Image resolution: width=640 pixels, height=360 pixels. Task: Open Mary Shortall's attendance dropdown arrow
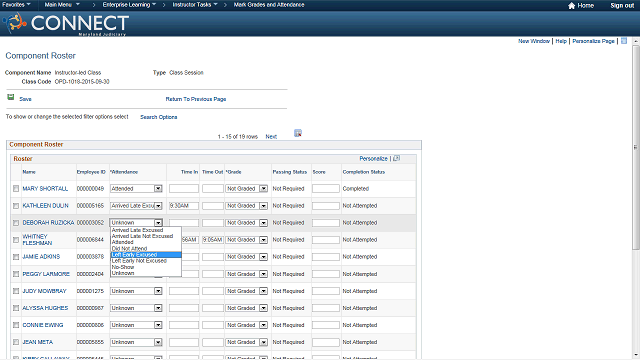click(158, 189)
